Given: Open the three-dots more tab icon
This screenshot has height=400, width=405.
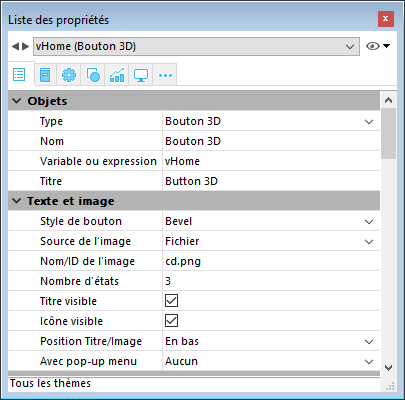Looking at the screenshot, I should (165, 75).
